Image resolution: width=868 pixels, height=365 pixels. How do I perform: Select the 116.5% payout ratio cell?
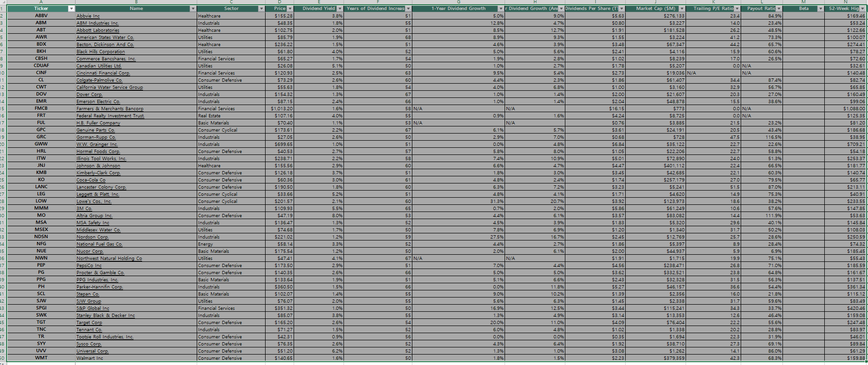tap(762, 137)
